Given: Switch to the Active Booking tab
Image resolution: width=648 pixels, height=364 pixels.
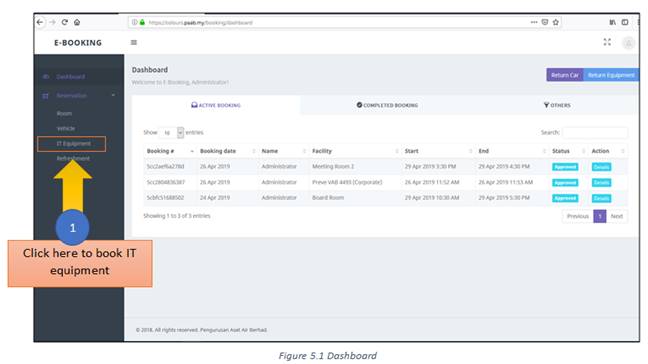Looking at the screenshot, I should click(216, 105).
